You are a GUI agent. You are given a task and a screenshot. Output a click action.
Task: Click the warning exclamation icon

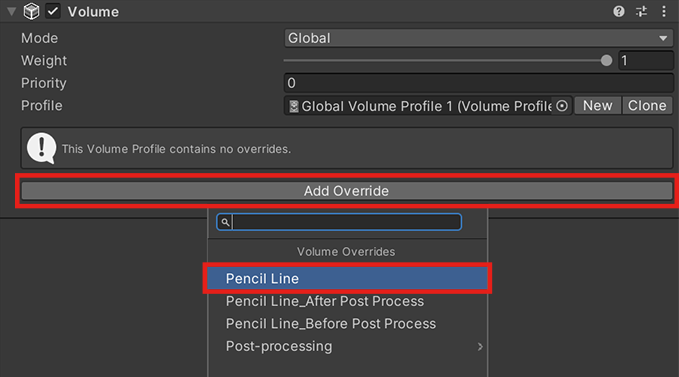pyautogui.click(x=42, y=148)
